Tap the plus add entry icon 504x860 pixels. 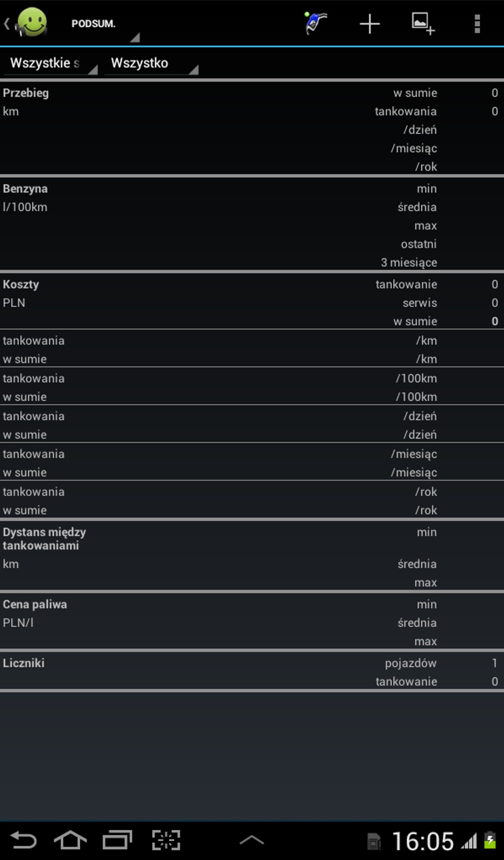(370, 24)
